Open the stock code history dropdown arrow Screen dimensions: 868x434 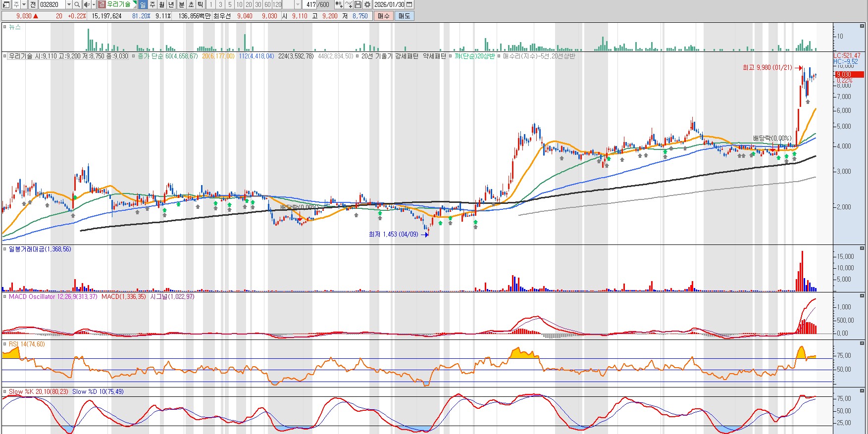pos(69,4)
